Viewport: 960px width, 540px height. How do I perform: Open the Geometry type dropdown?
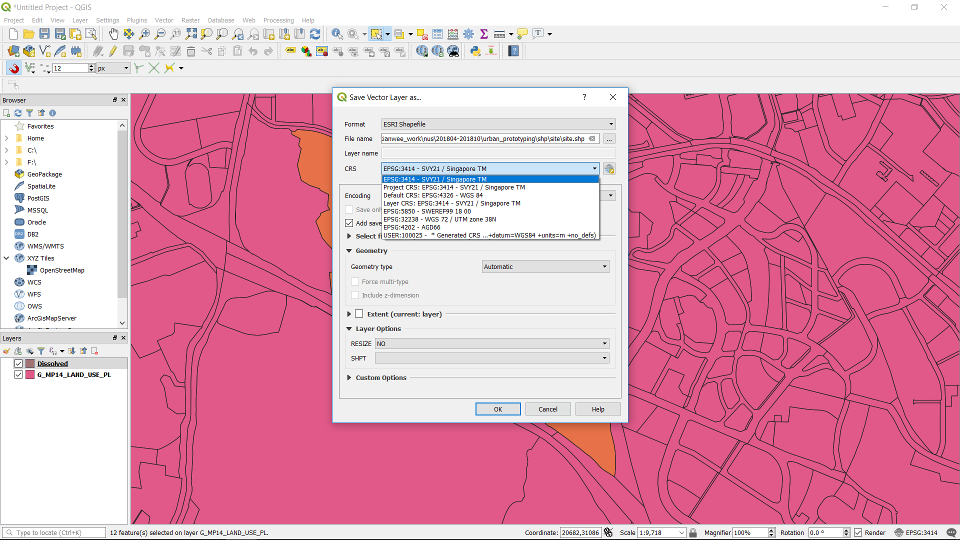pyautogui.click(x=545, y=267)
